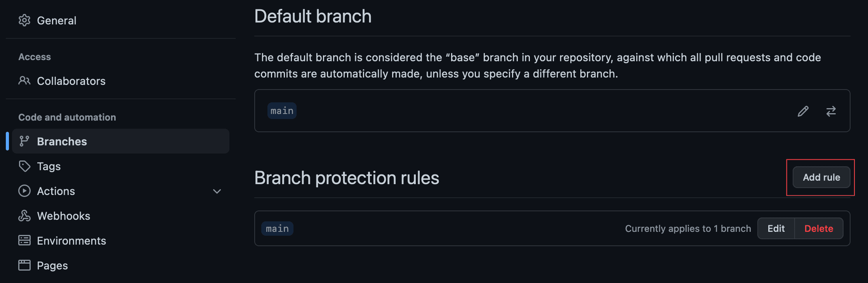The height and width of the screenshot is (283, 868).
Task: Click the Actions play-circle icon
Action: click(x=24, y=191)
